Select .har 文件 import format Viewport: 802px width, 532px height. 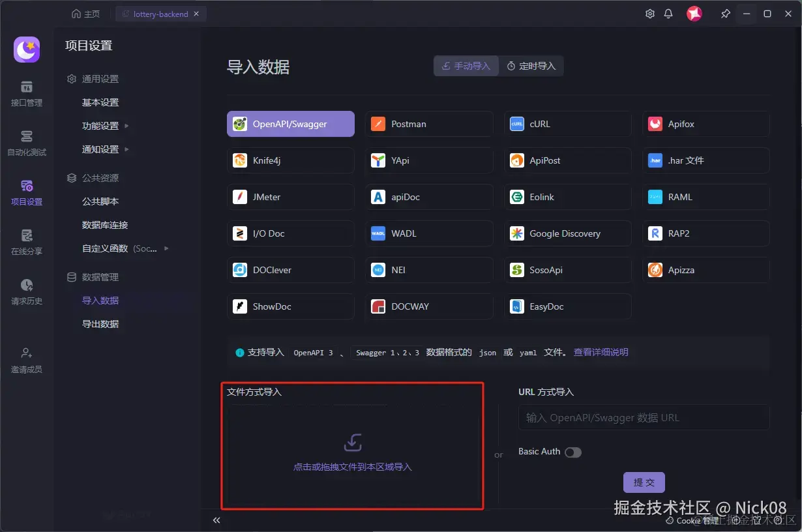706,160
